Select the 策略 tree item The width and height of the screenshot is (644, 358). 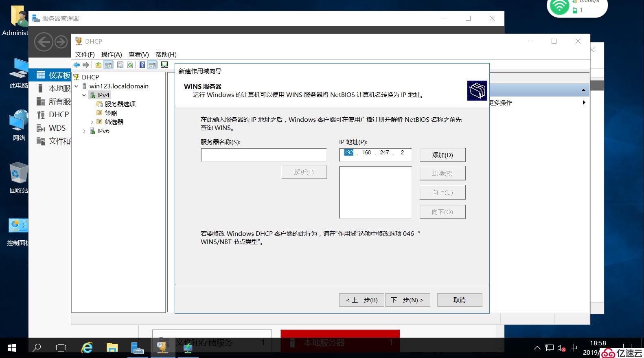(x=111, y=113)
